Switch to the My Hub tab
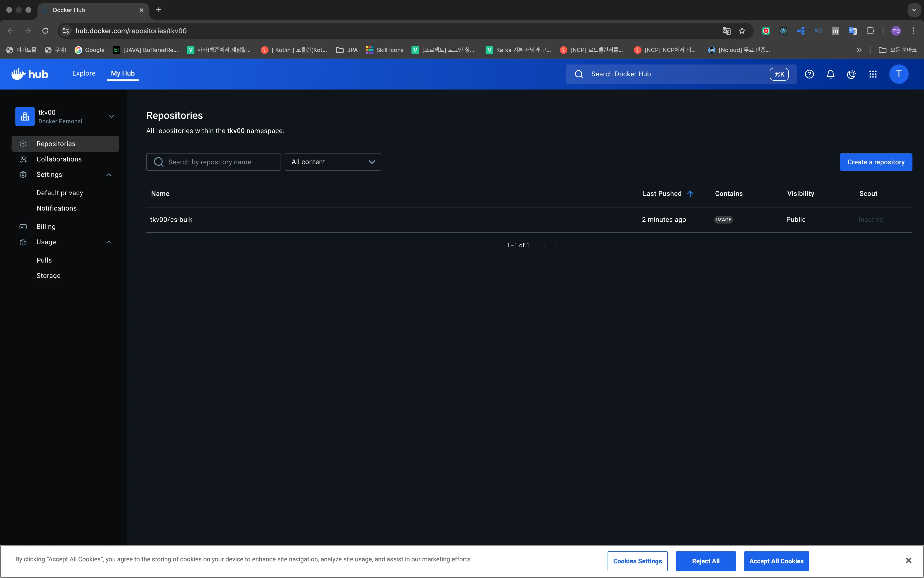The height and width of the screenshot is (578, 924). click(x=123, y=73)
